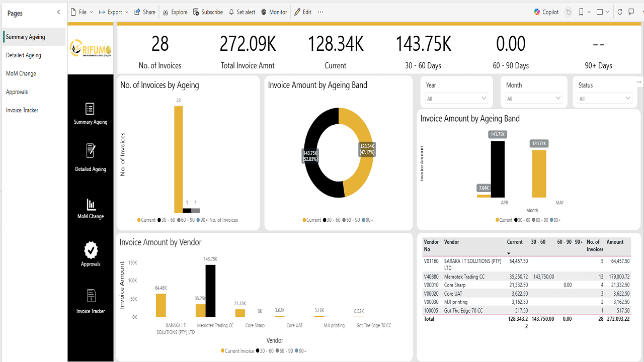Image resolution: width=644 pixels, height=362 pixels.
Task: Switch to the Detailed Ageing page
Action: [x=24, y=55]
